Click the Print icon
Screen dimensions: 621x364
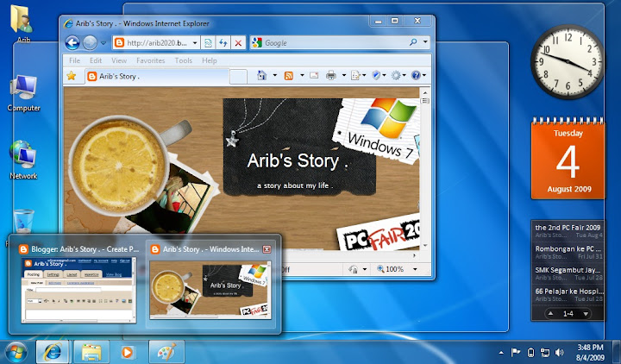click(x=331, y=75)
